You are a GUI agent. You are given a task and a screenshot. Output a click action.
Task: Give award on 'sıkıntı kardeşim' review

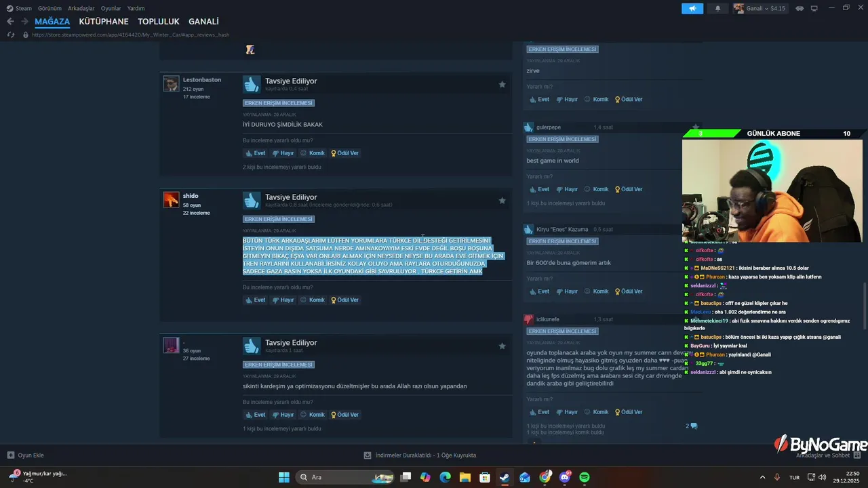pyautogui.click(x=344, y=415)
